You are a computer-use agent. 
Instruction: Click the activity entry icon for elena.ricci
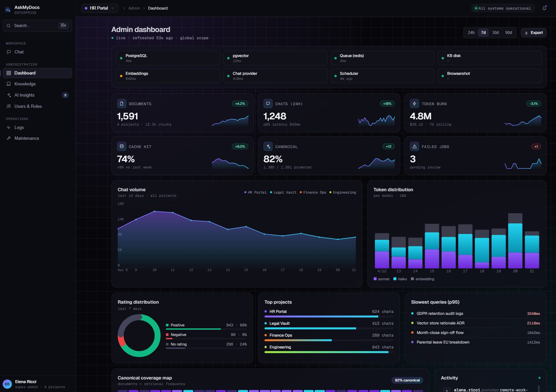[x=447, y=390]
